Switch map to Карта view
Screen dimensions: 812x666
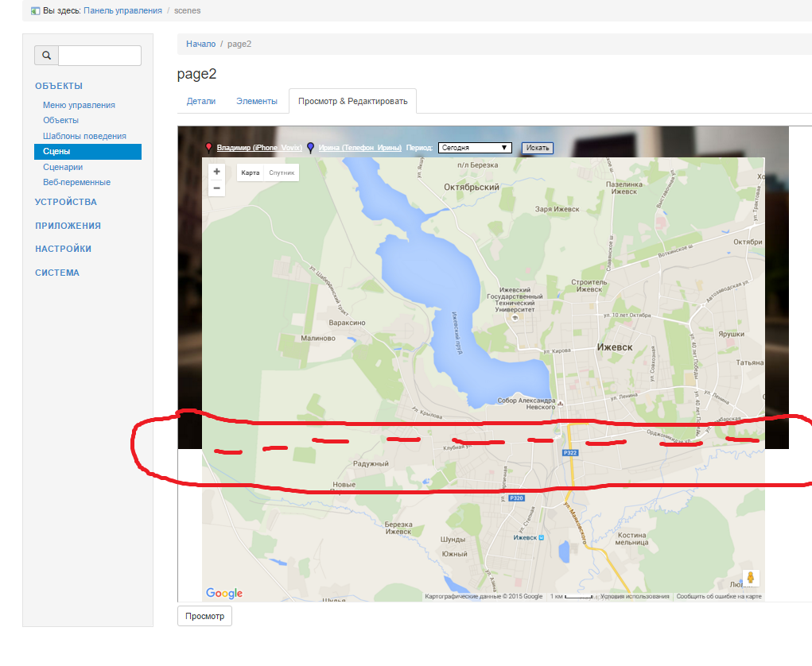(x=251, y=172)
